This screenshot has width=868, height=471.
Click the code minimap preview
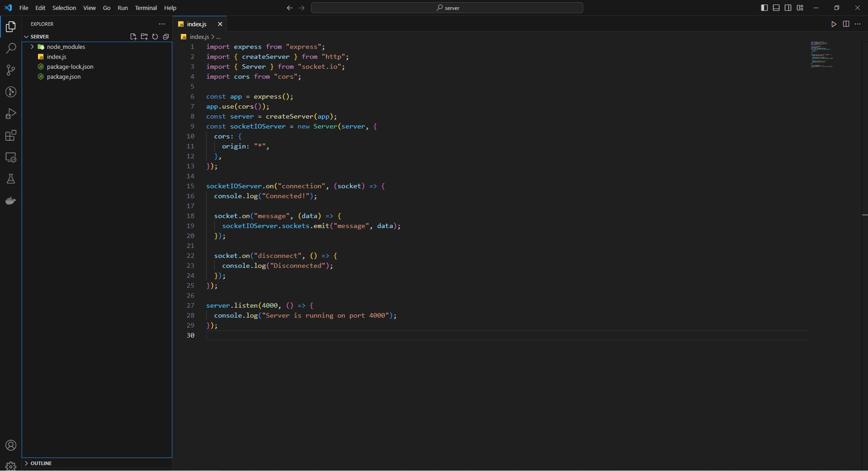point(821,54)
